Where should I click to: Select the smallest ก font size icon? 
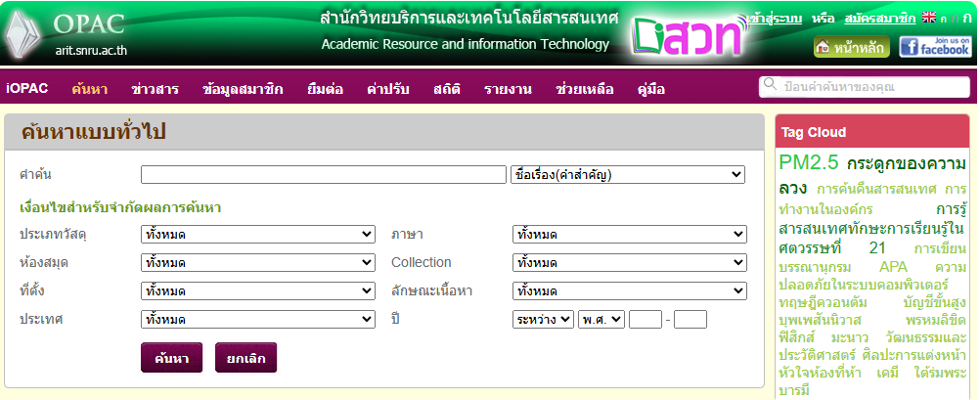[x=943, y=20]
